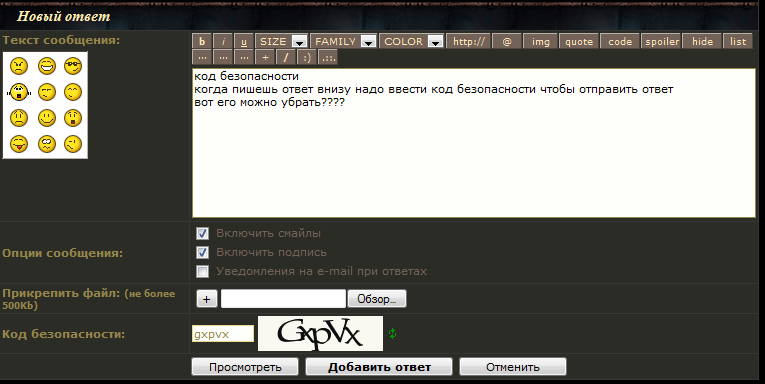Insert an email with the @ button
Screen dimensions: 765x384
tap(507, 41)
